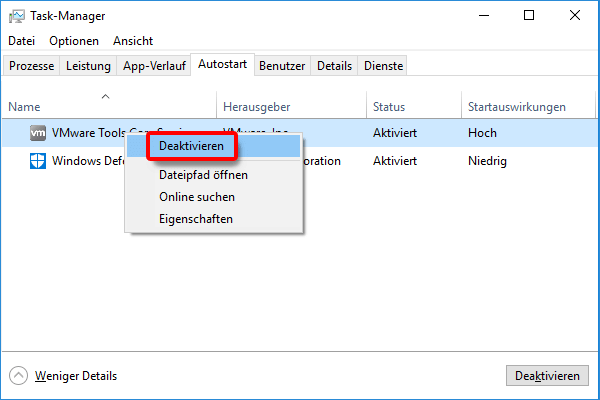Sort by the Name column header
The height and width of the screenshot is (400, 600).
(x=109, y=106)
